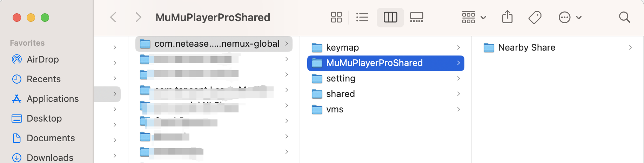Expand the Nearby Share row chevron

630,47
